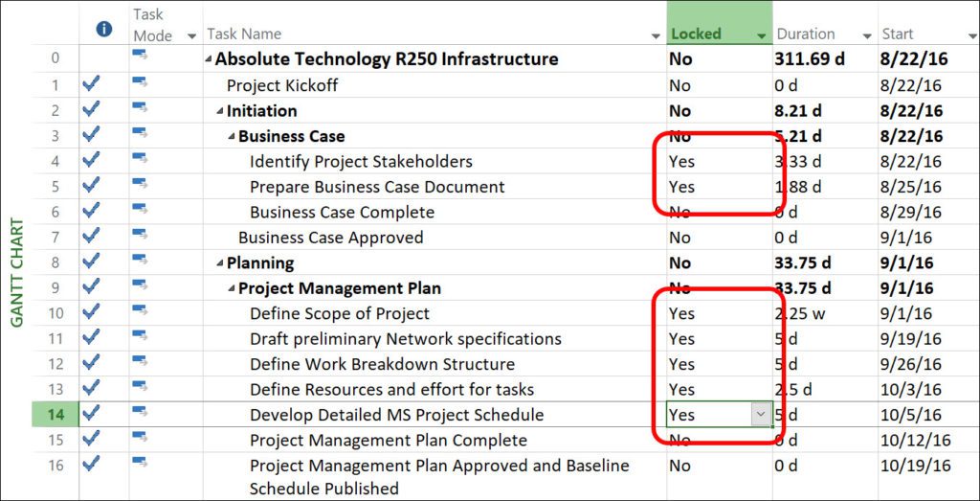The width and height of the screenshot is (980, 501).
Task: Click the completed checkmark for Planning row 8
Action: click(91, 262)
